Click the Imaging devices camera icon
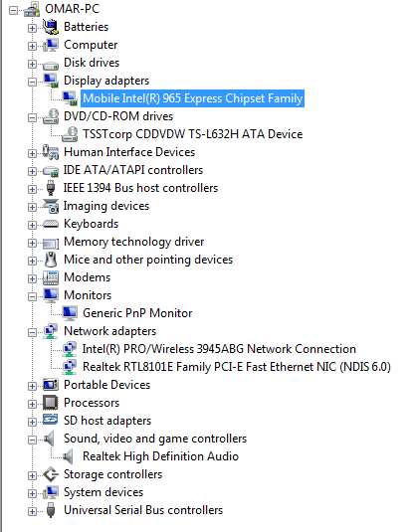This screenshot has width=414, height=532. [x=51, y=206]
